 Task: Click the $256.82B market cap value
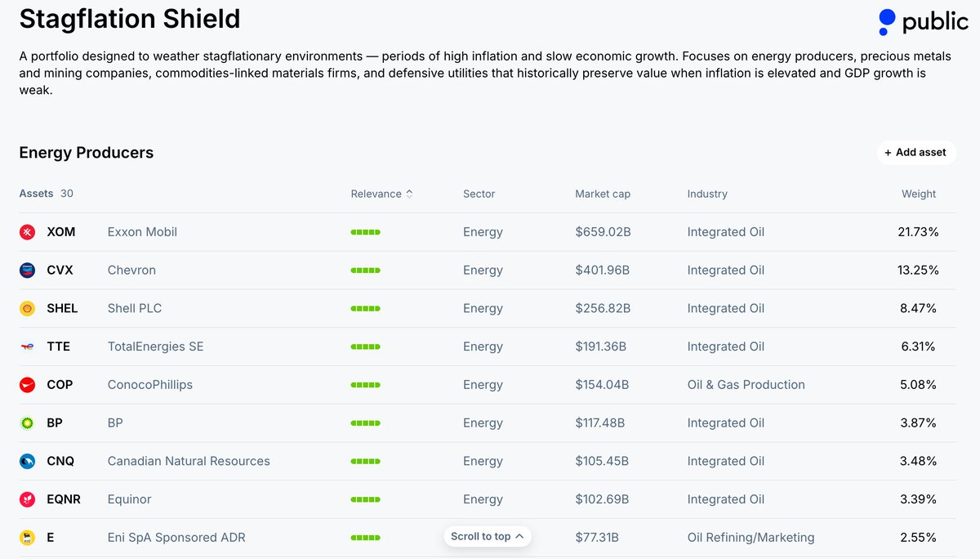click(x=603, y=309)
